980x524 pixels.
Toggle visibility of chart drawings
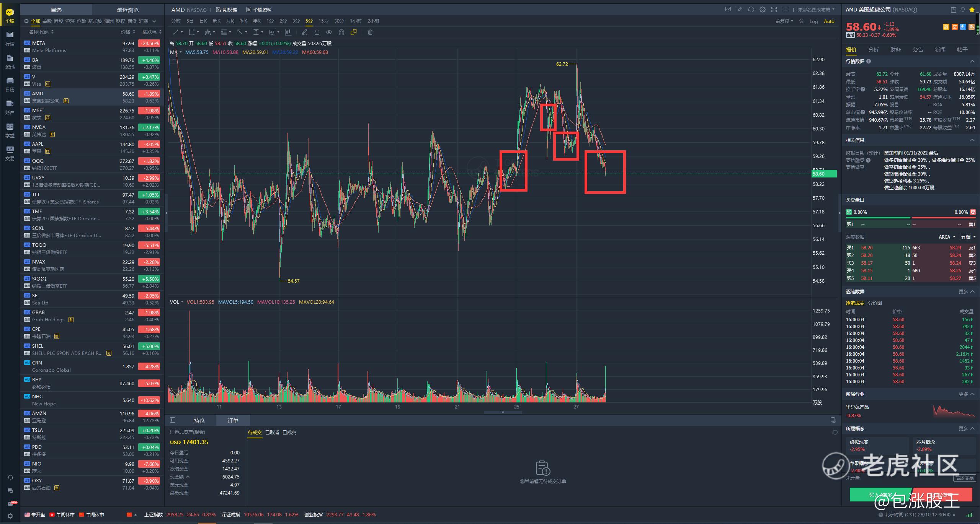pyautogui.click(x=329, y=32)
